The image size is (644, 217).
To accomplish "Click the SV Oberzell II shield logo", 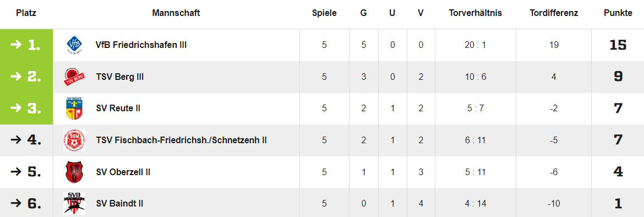I will (x=74, y=172).
